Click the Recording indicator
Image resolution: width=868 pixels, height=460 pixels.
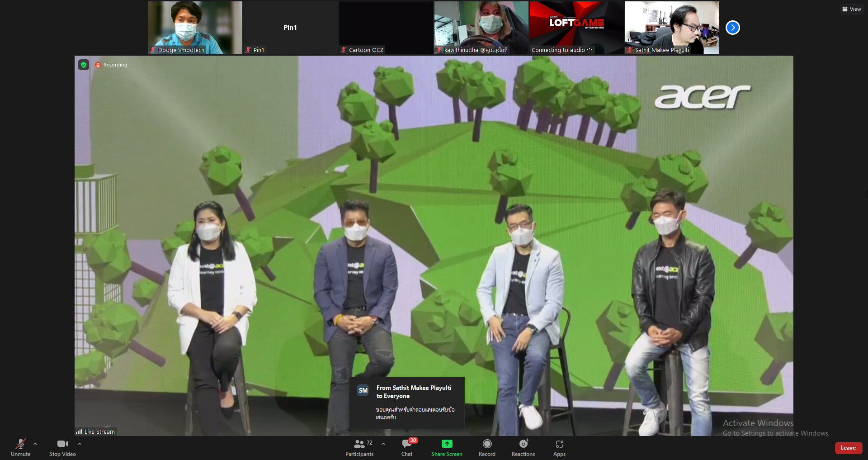tap(111, 65)
